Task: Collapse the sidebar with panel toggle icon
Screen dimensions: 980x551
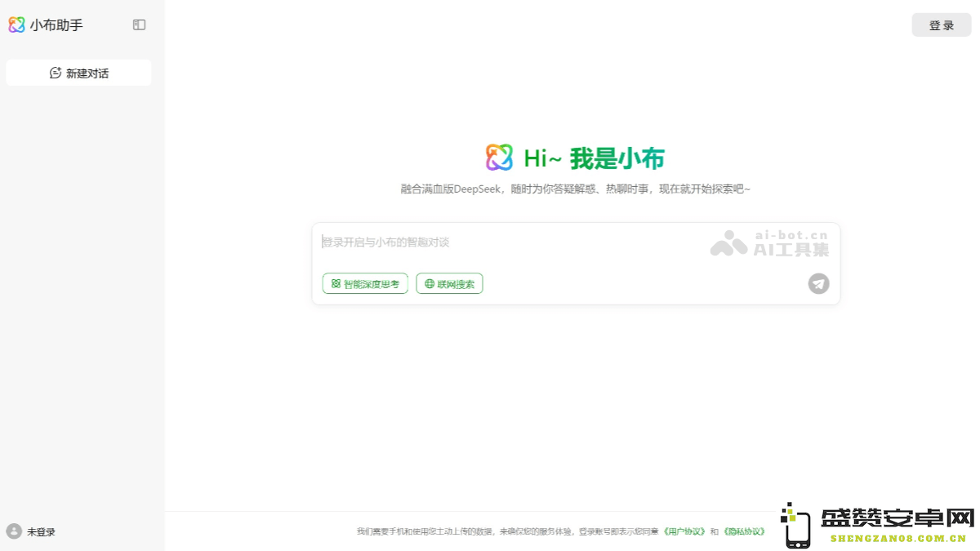Action: coord(139,25)
